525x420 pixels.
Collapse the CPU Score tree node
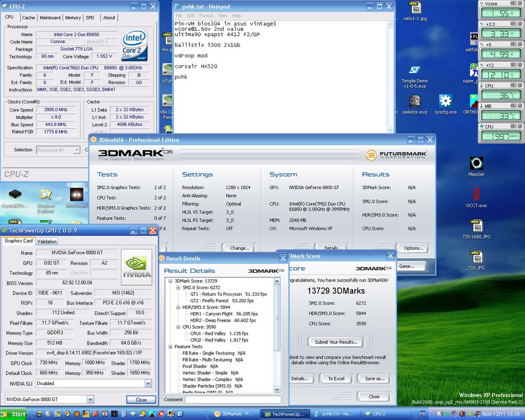pyautogui.click(x=177, y=326)
